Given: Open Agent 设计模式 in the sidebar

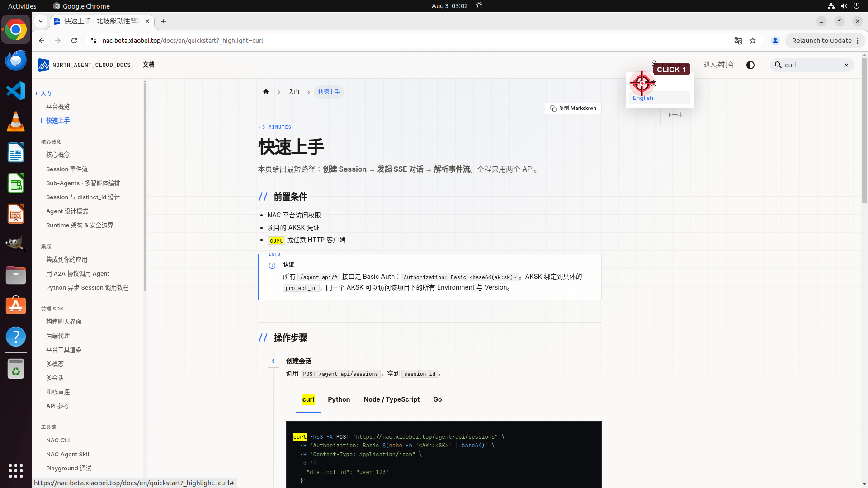Looking at the screenshot, I should click(x=67, y=211).
